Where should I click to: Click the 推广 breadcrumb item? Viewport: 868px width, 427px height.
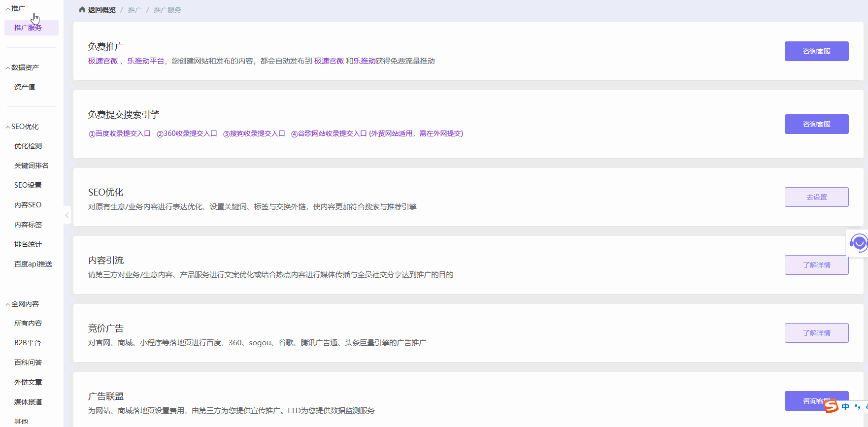(x=135, y=10)
